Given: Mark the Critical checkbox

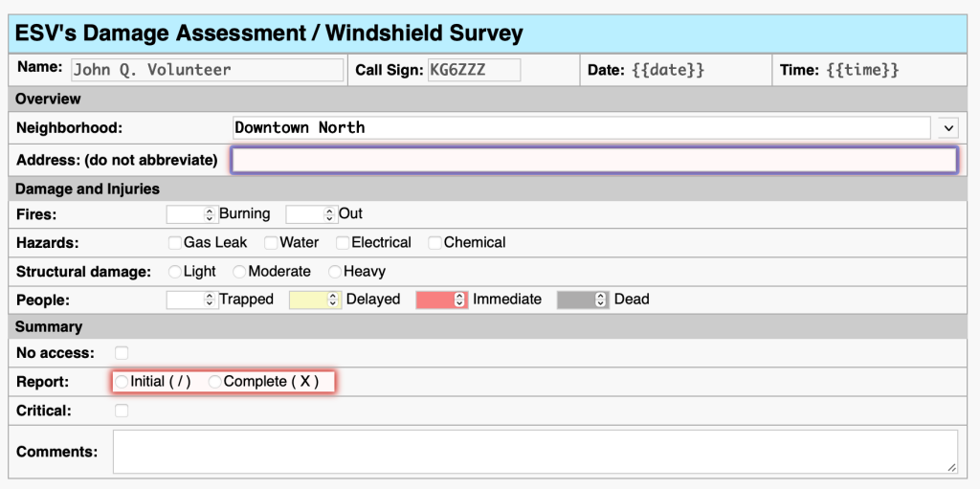Looking at the screenshot, I should 122,411.
